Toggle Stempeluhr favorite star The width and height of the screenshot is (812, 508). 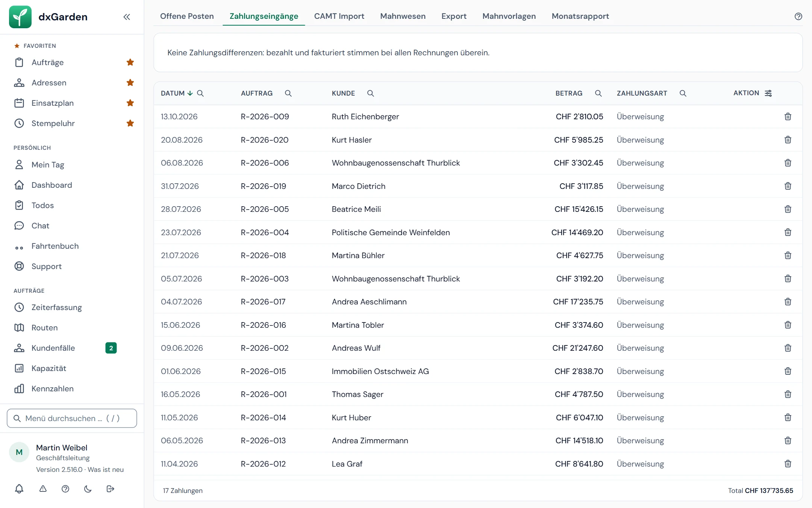[130, 123]
